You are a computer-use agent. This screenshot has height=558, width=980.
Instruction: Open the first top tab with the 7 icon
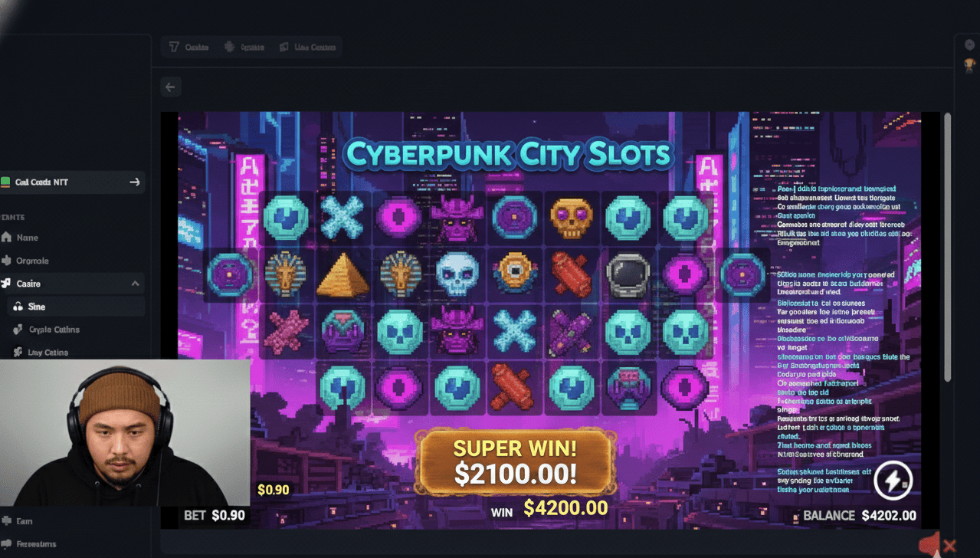(188, 47)
